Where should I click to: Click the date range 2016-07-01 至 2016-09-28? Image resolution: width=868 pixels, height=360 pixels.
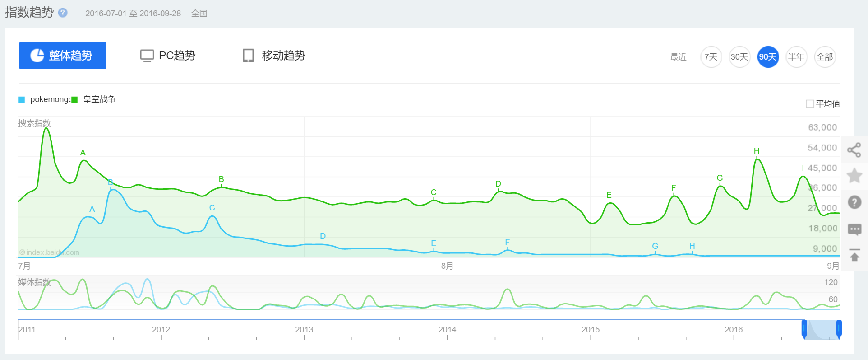point(133,14)
